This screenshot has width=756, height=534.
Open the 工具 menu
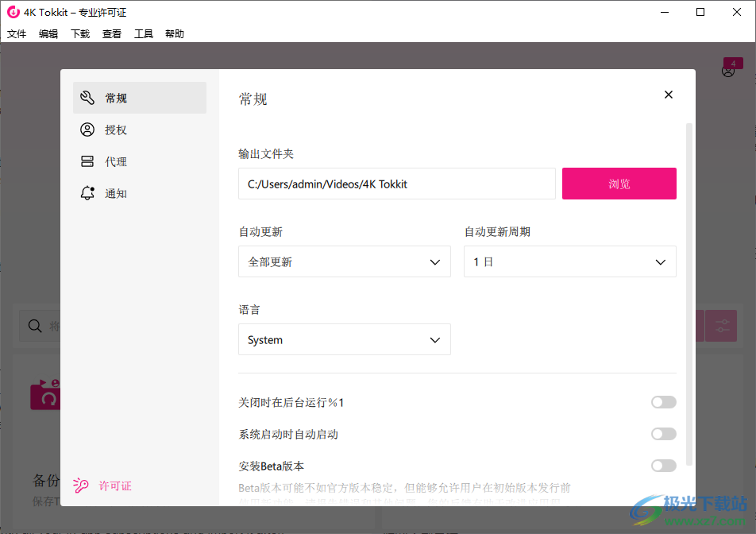pos(143,33)
